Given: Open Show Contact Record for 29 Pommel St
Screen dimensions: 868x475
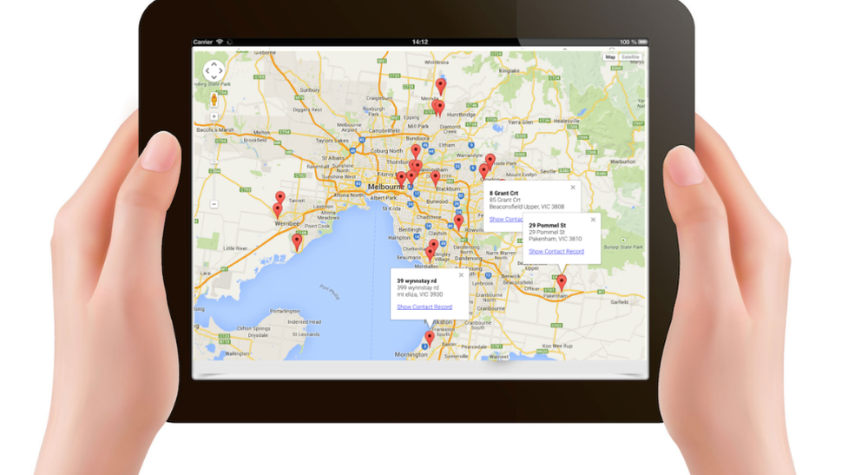Looking at the screenshot, I should [x=556, y=251].
